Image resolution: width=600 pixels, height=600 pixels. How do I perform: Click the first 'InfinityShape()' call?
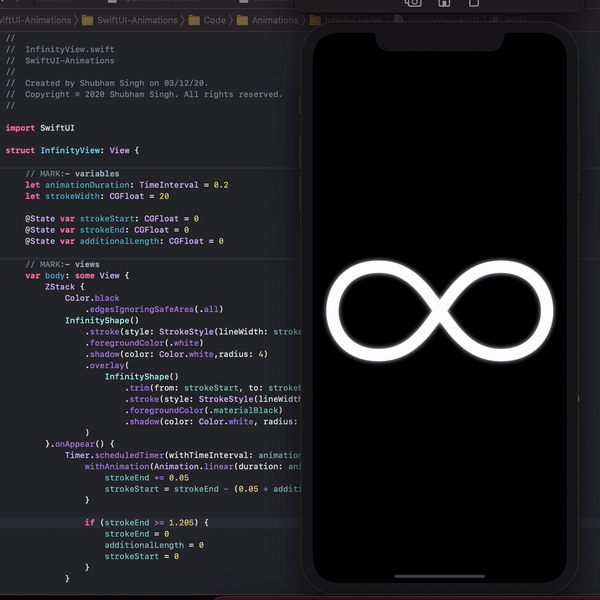click(102, 320)
